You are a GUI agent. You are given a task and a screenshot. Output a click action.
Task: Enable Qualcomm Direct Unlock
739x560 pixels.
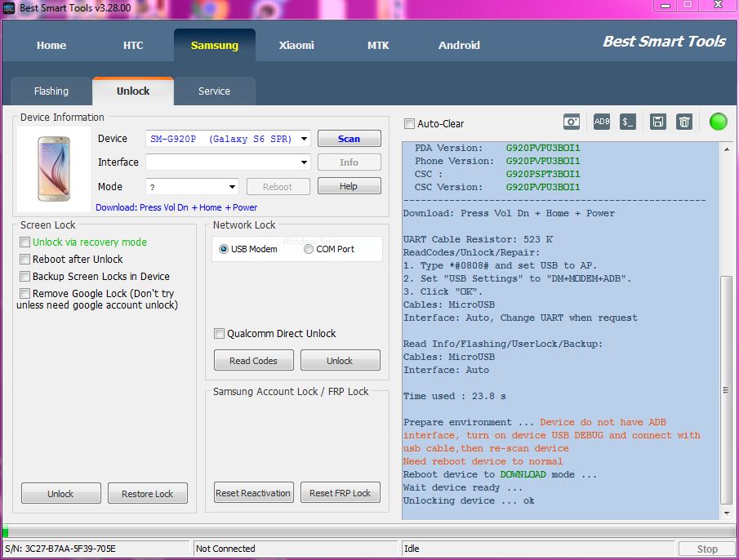coord(219,333)
